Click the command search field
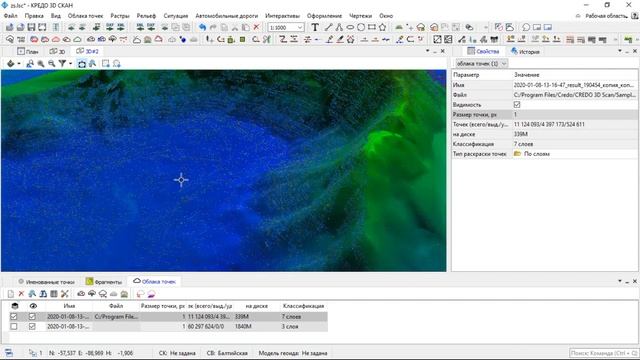 [x=604, y=353]
